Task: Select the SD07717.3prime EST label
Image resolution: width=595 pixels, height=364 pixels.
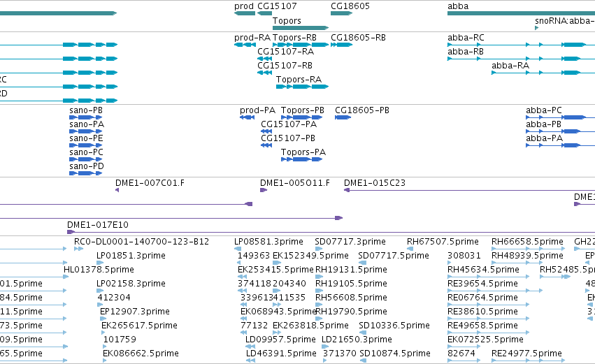Action: (x=350, y=242)
